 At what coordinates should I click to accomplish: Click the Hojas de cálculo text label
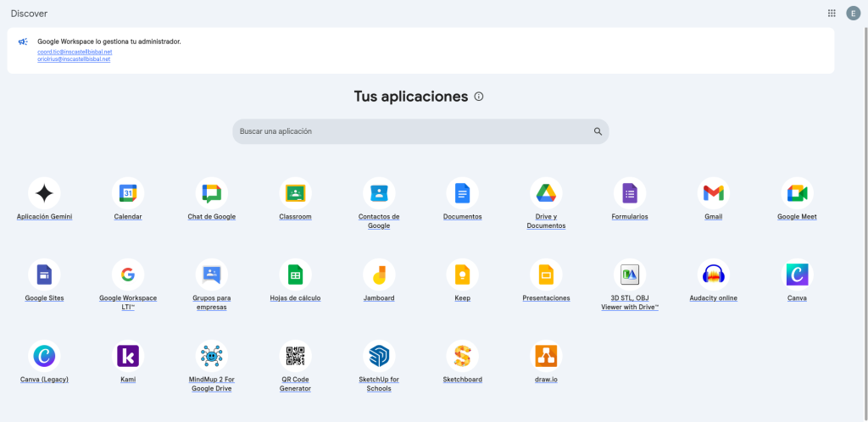(x=295, y=298)
